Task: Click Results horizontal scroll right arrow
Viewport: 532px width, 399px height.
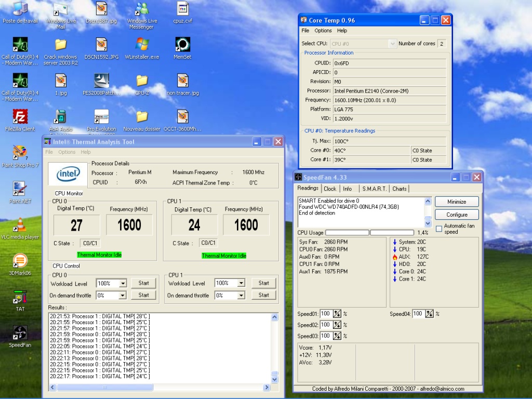Action: point(267,387)
